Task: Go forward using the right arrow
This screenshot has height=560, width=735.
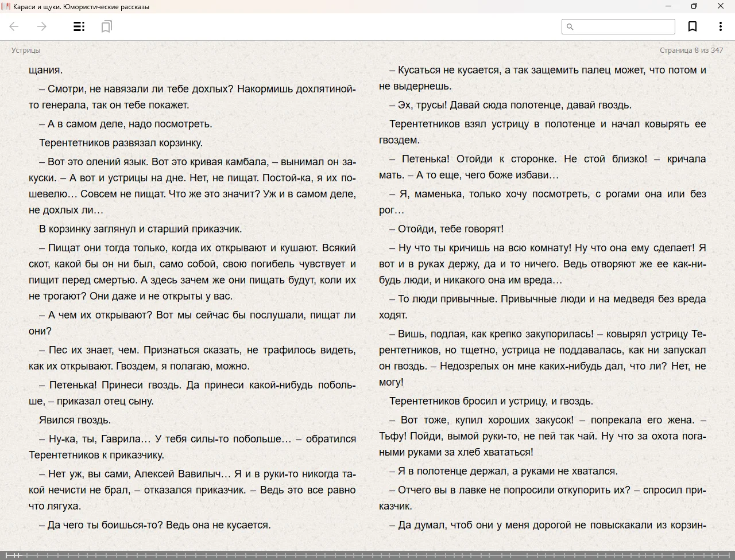Action: [x=42, y=26]
